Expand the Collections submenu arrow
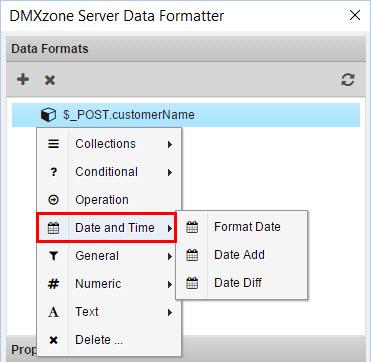Screen dimensions: 371x362 170,144
